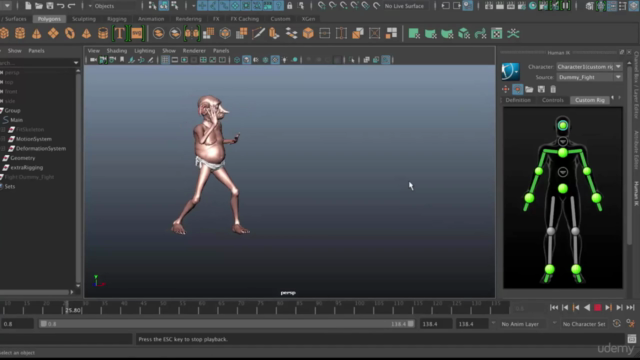Viewport: 640px width, 360px height.
Task: Click the viewport bookmarks icon
Action: [122, 60]
